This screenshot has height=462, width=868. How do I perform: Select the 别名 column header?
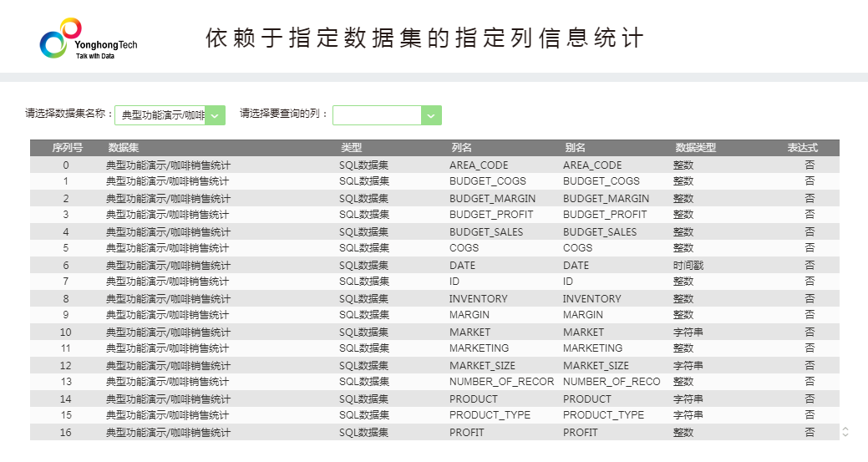[575, 148]
